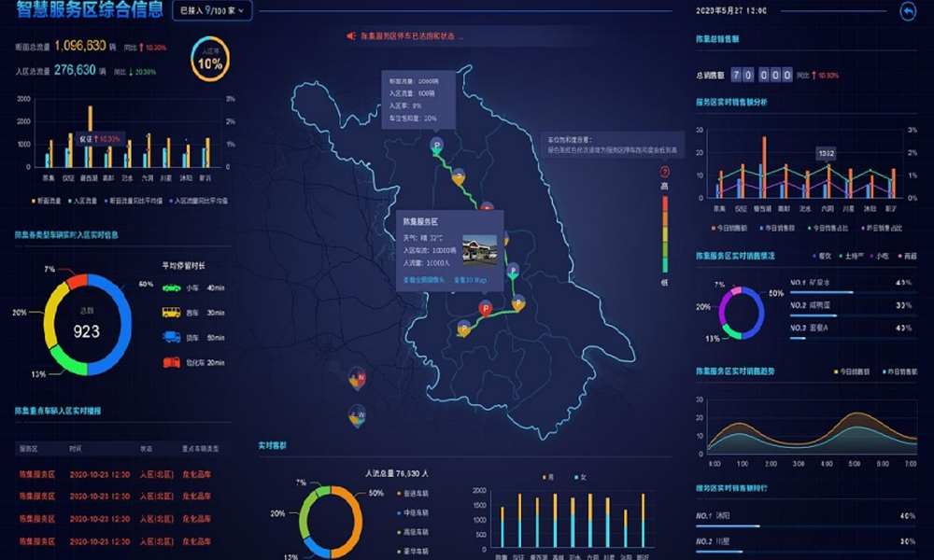Click the 断面总流量 value 1,096,630
The height and width of the screenshot is (560, 934).
[x=79, y=46]
